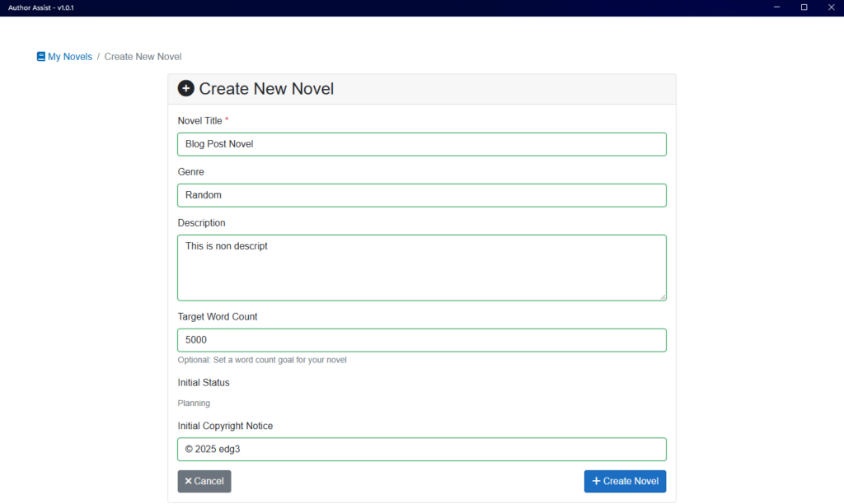The height and width of the screenshot is (504, 844).
Task: Maximize the Author Assist window
Action: [x=804, y=7]
